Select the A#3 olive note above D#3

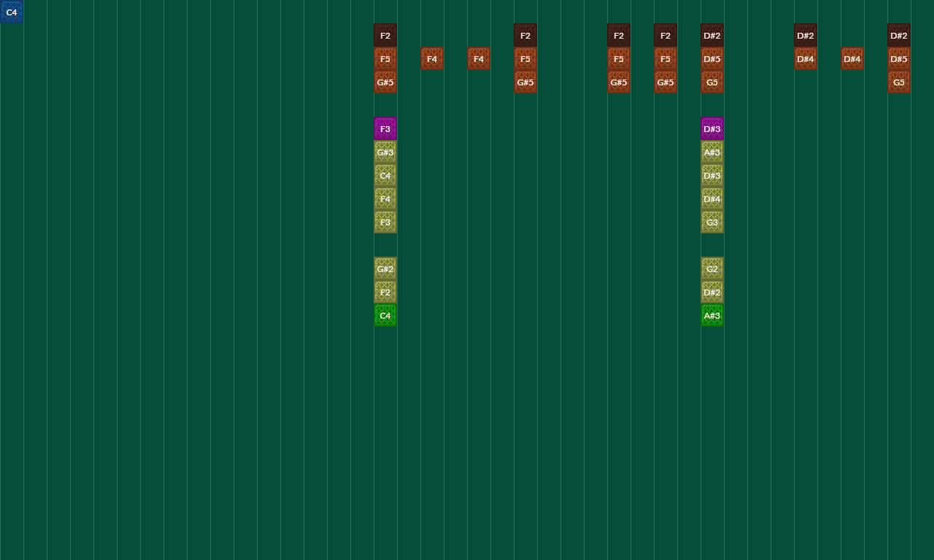pyautogui.click(x=712, y=152)
